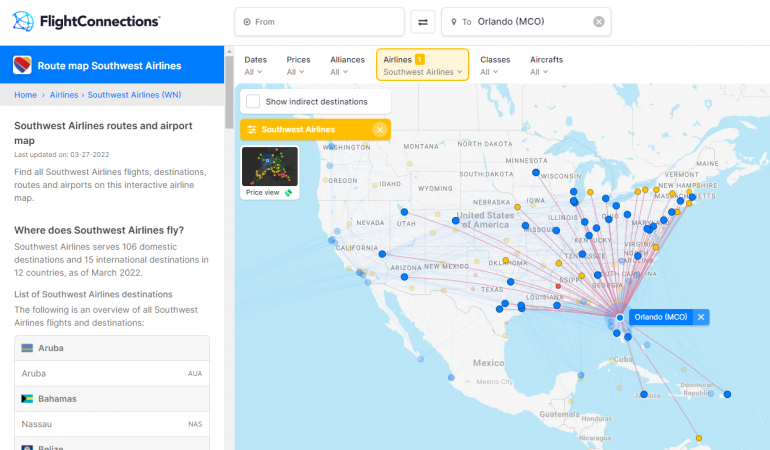Viewport: 770px width, 450px height.
Task: Switch to Price view thumbnail
Action: (x=270, y=171)
